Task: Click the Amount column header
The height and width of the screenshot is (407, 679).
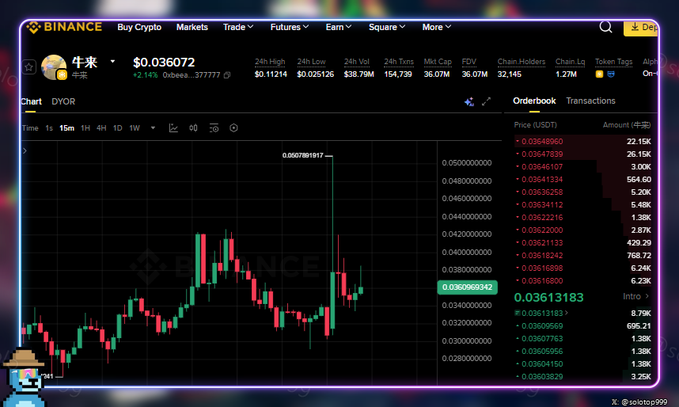Action: (x=627, y=125)
